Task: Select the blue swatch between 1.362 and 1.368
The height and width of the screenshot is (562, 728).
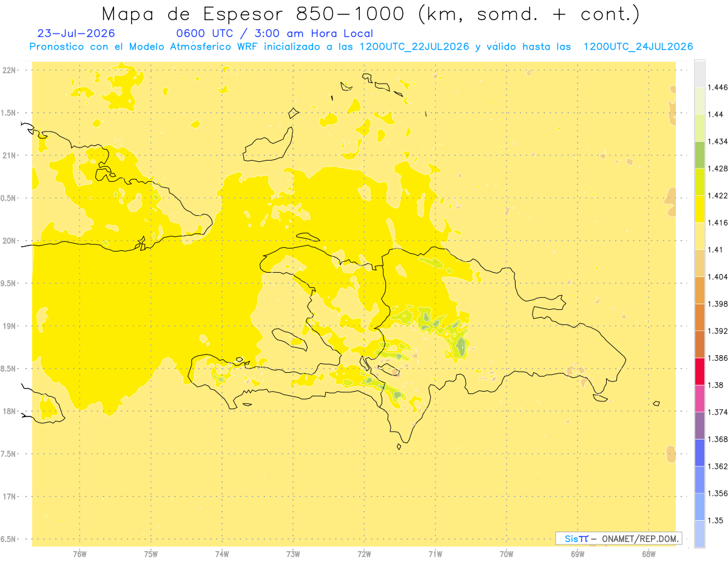Action: (x=699, y=452)
